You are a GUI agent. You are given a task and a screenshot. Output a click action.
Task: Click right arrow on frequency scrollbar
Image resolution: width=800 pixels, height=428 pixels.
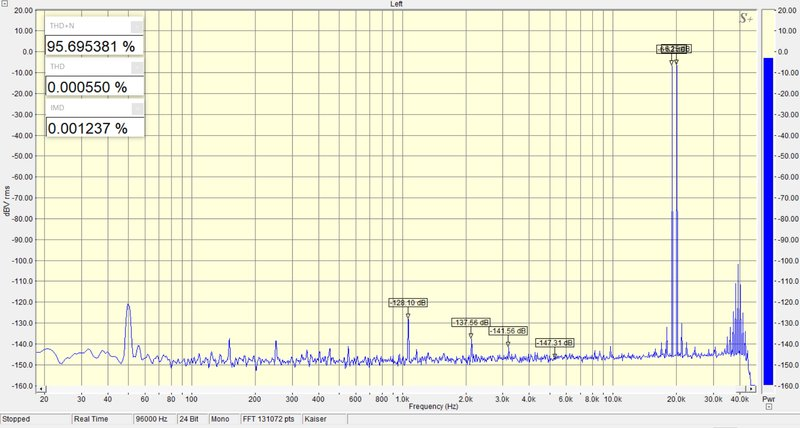coord(751,389)
